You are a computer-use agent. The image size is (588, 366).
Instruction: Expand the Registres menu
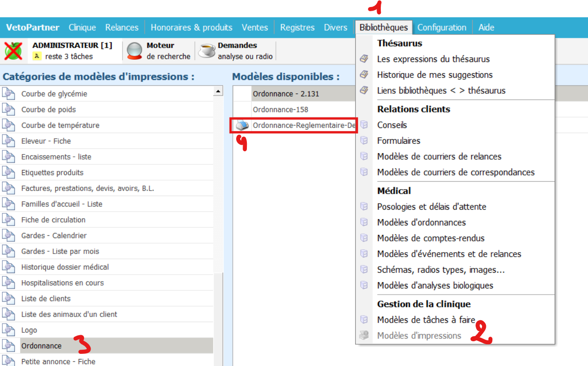tap(297, 28)
